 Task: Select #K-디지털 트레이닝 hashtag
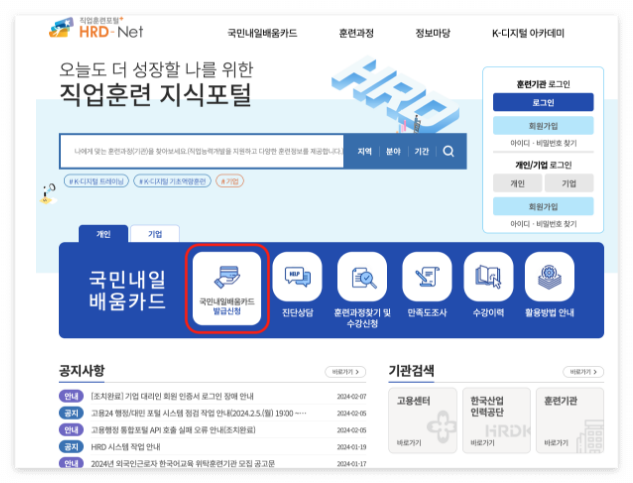(96, 181)
